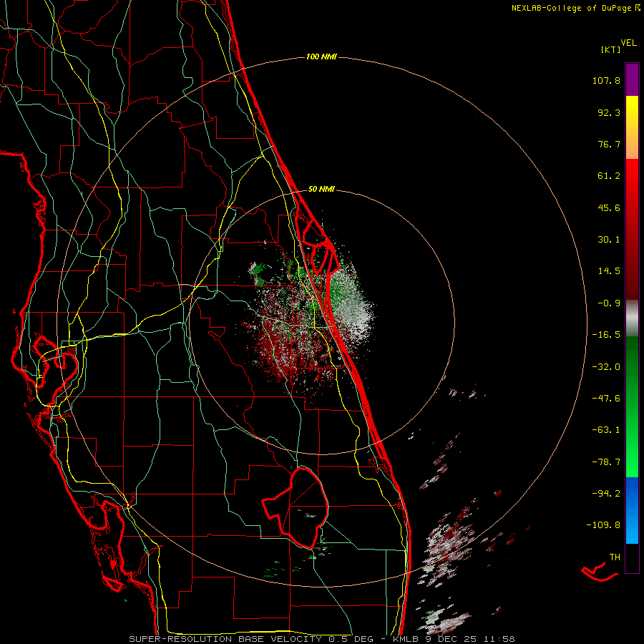Pick the gray segment of the velocity color bar
Screen dimensions: 644x644
coord(632,318)
